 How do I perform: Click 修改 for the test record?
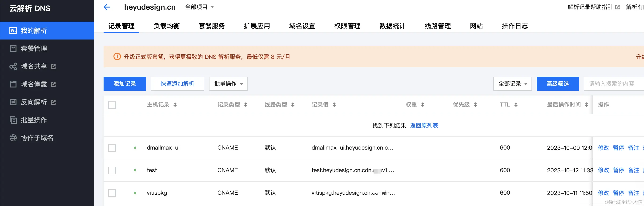pyautogui.click(x=604, y=170)
